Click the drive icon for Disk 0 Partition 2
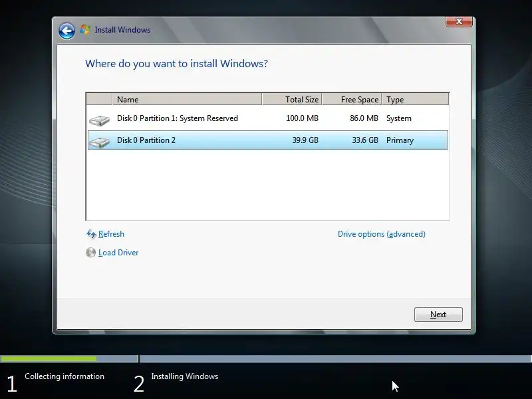The height and width of the screenshot is (399, 532). pyautogui.click(x=99, y=142)
